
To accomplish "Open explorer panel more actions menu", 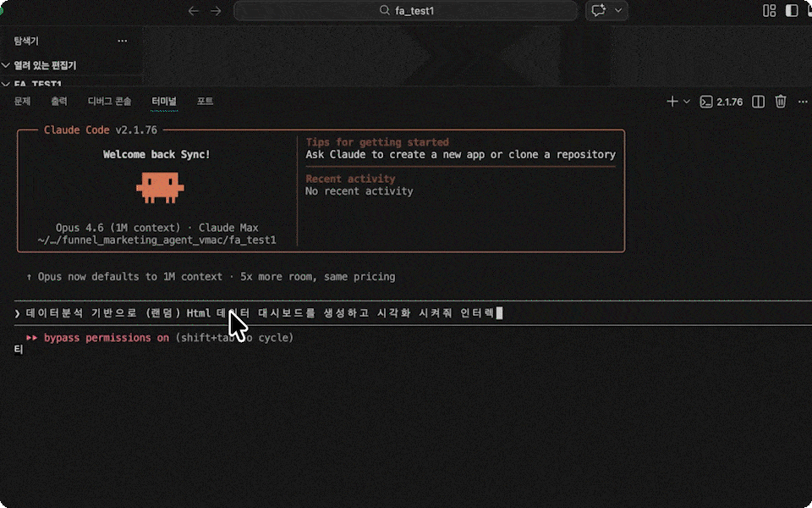I will click(122, 41).
